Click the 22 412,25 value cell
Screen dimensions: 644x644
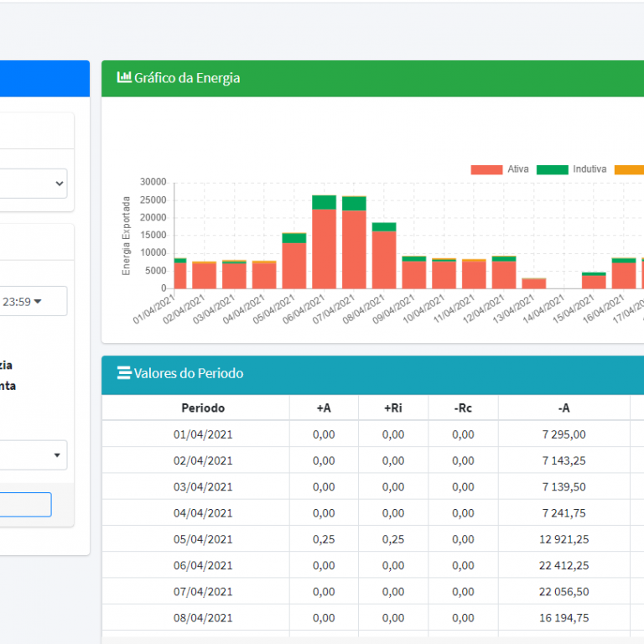pos(563,565)
